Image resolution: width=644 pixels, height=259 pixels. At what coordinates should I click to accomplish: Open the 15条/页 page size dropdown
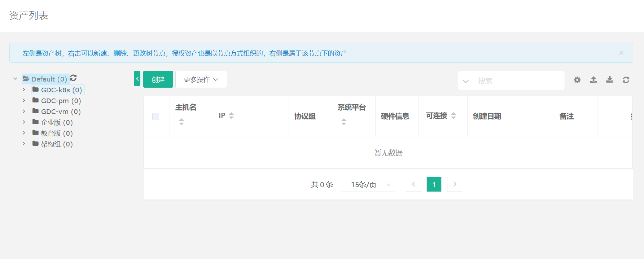tap(368, 184)
